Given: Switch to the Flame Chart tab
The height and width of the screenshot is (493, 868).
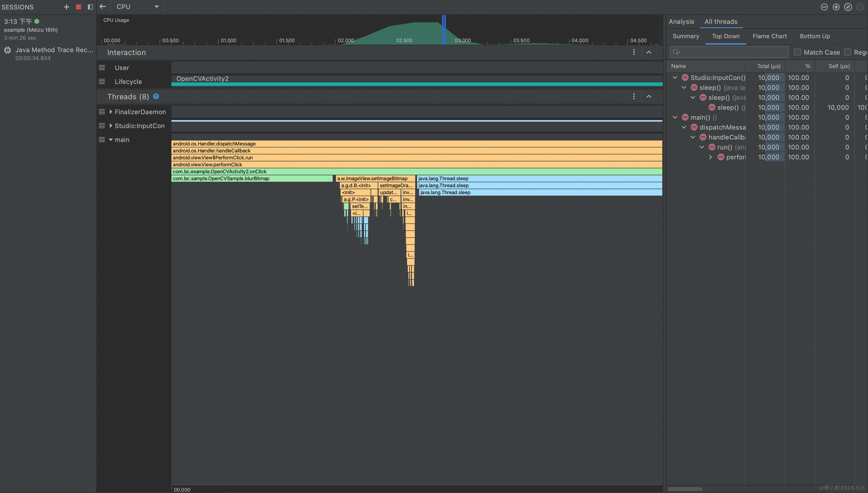Looking at the screenshot, I should click(770, 36).
